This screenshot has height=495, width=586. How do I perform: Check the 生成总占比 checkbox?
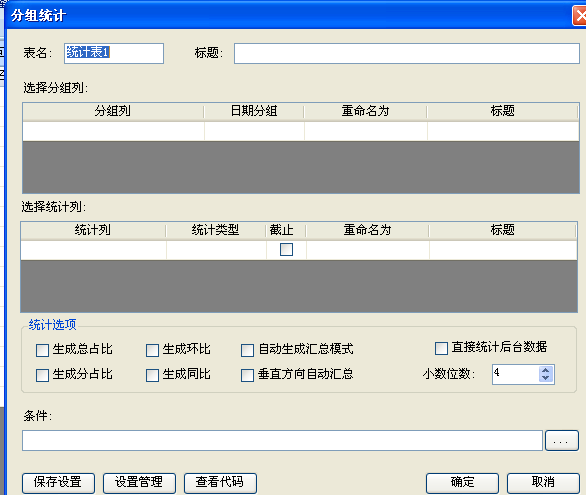(x=42, y=350)
